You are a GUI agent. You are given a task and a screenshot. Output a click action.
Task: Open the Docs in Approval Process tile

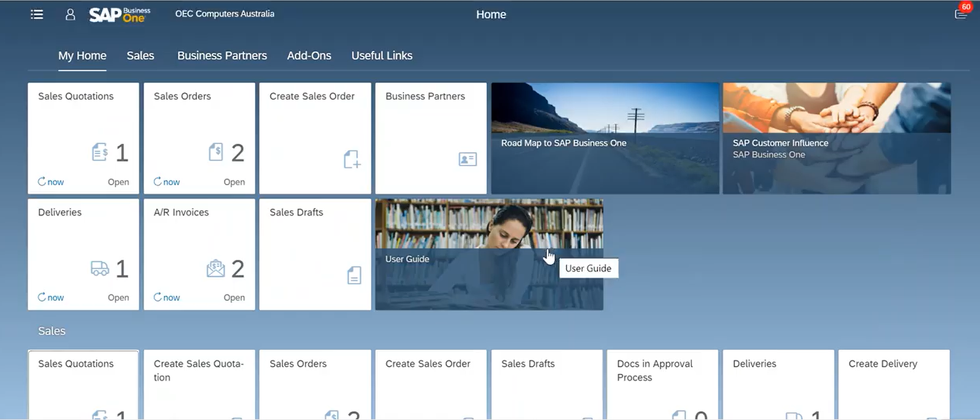tap(662, 385)
